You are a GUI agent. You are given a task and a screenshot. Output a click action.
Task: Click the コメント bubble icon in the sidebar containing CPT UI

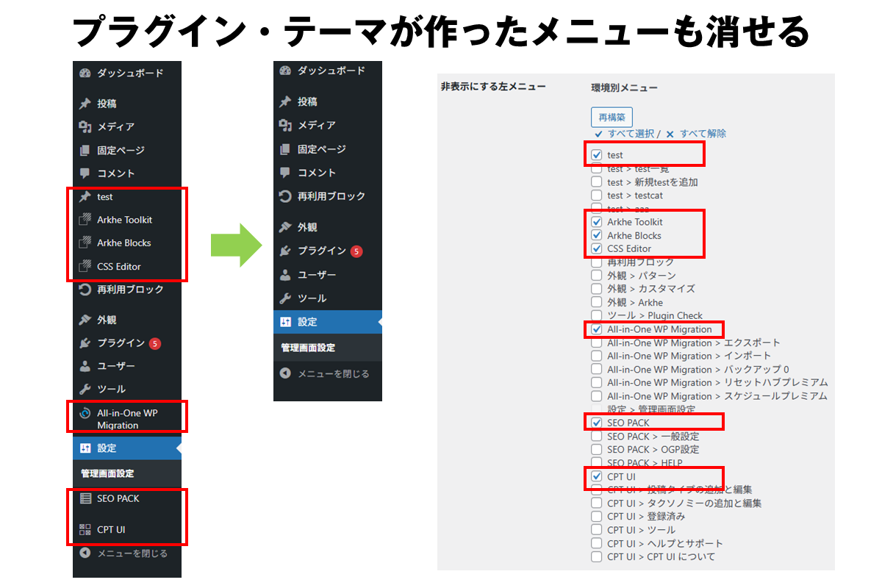tap(85, 174)
